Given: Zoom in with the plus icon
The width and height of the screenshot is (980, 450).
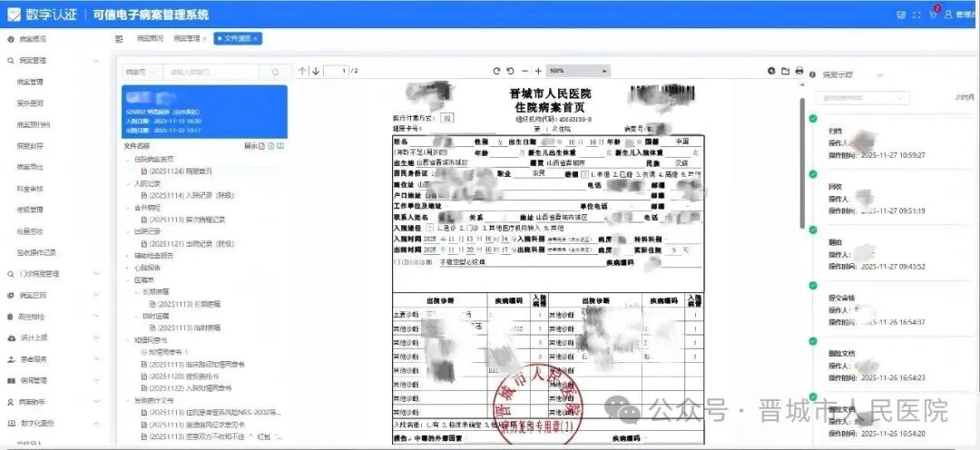Looking at the screenshot, I should [538, 71].
